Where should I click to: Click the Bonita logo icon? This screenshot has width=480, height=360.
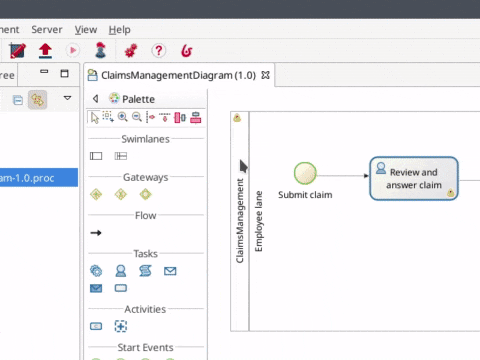[x=187, y=51]
